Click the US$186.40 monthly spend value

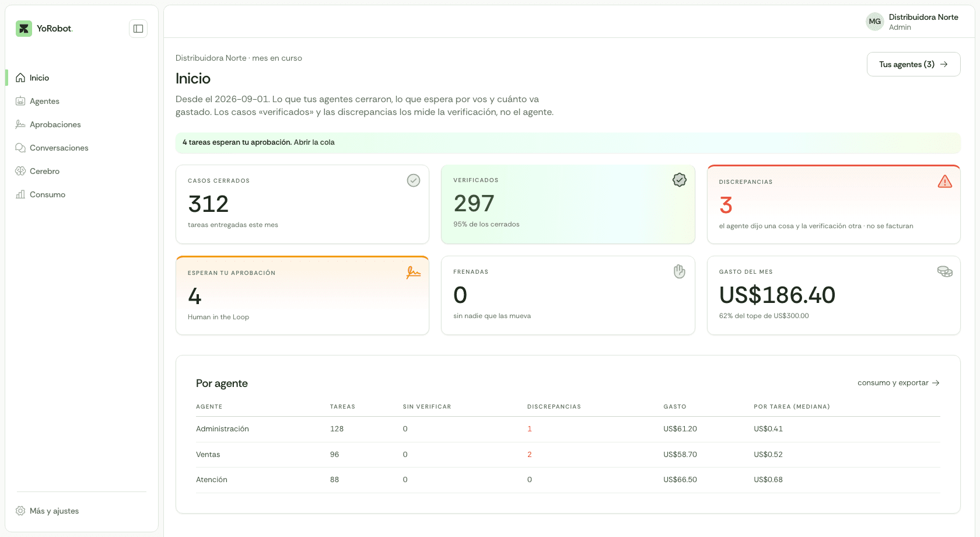click(x=777, y=295)
